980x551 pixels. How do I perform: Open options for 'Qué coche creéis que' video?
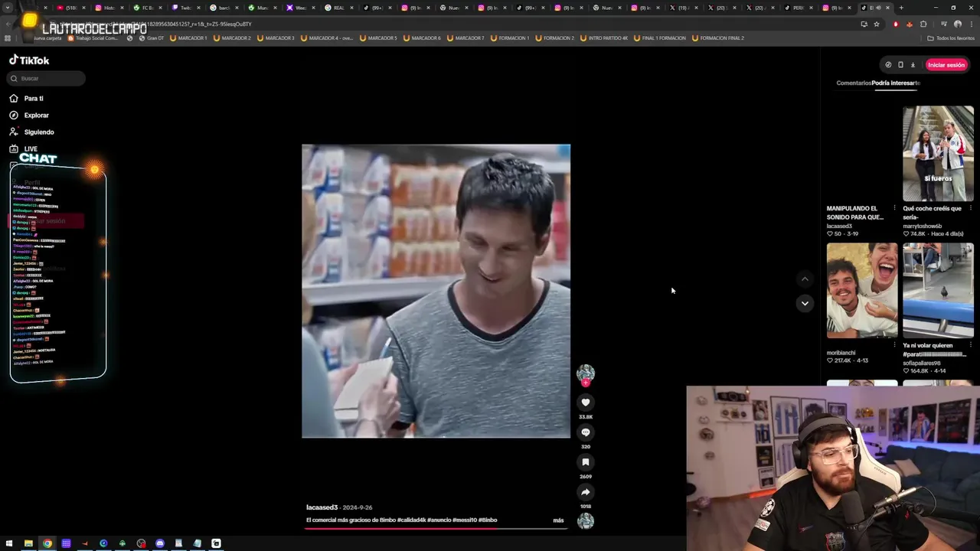point(971,208)
